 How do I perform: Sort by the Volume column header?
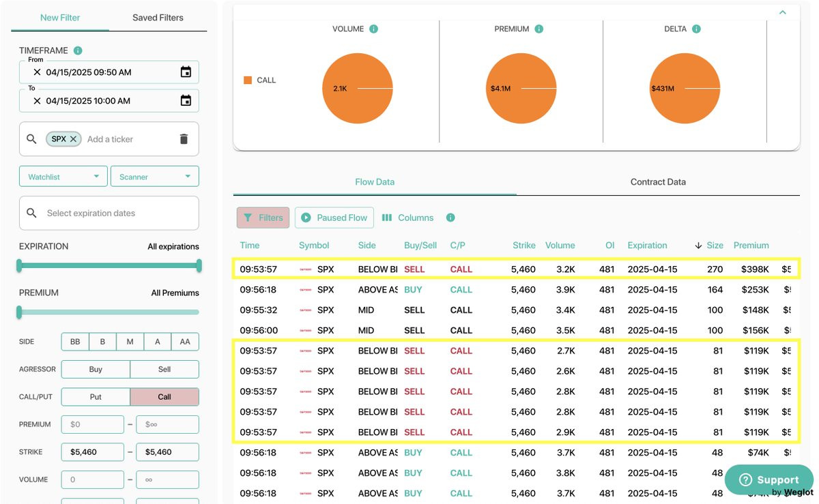(x=560, y=246)
